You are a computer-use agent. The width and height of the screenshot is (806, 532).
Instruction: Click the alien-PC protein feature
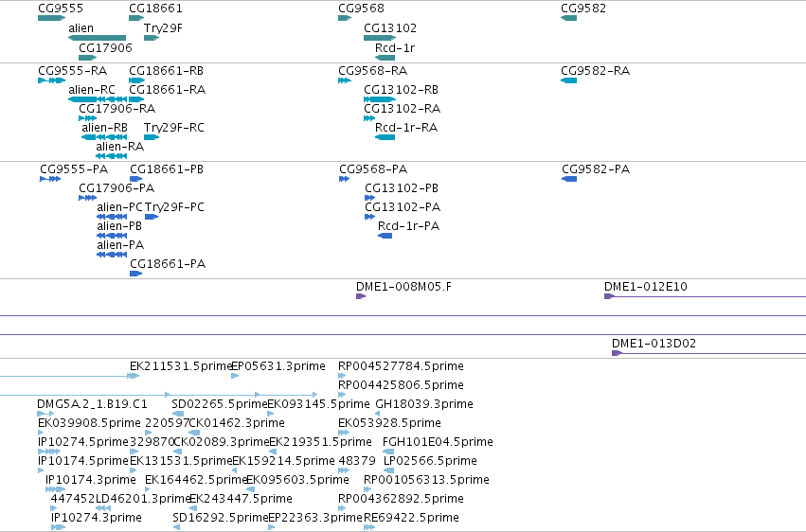point(112,217)
